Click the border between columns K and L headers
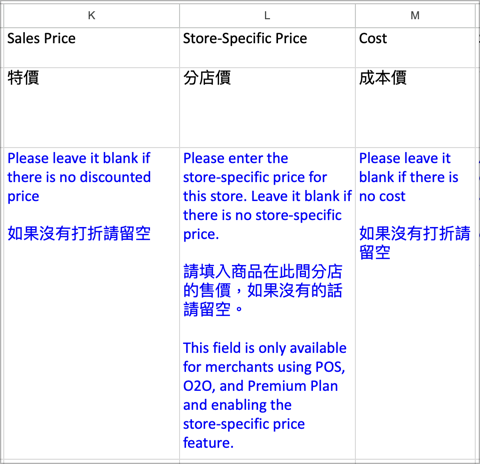The height and width of the screenshot is (464, 480). coord(180,15)
